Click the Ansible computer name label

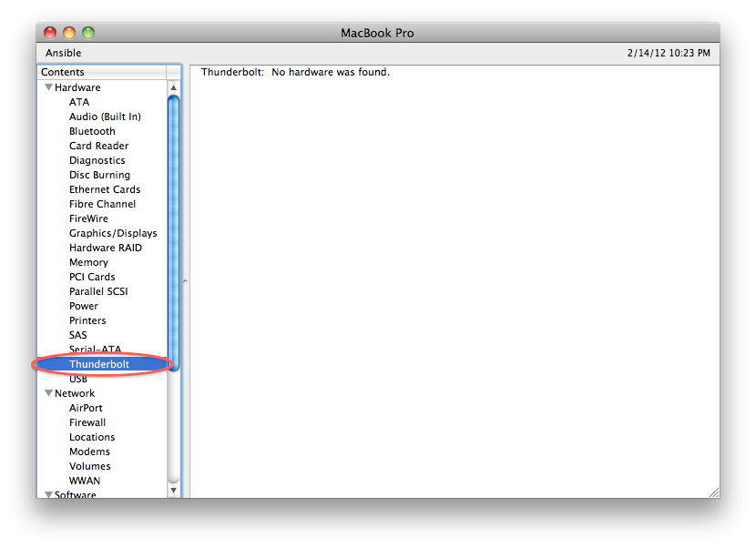[63, 53]
